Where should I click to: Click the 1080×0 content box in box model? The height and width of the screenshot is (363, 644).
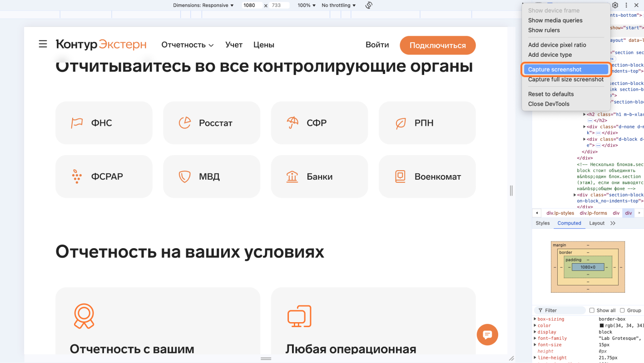588,267
